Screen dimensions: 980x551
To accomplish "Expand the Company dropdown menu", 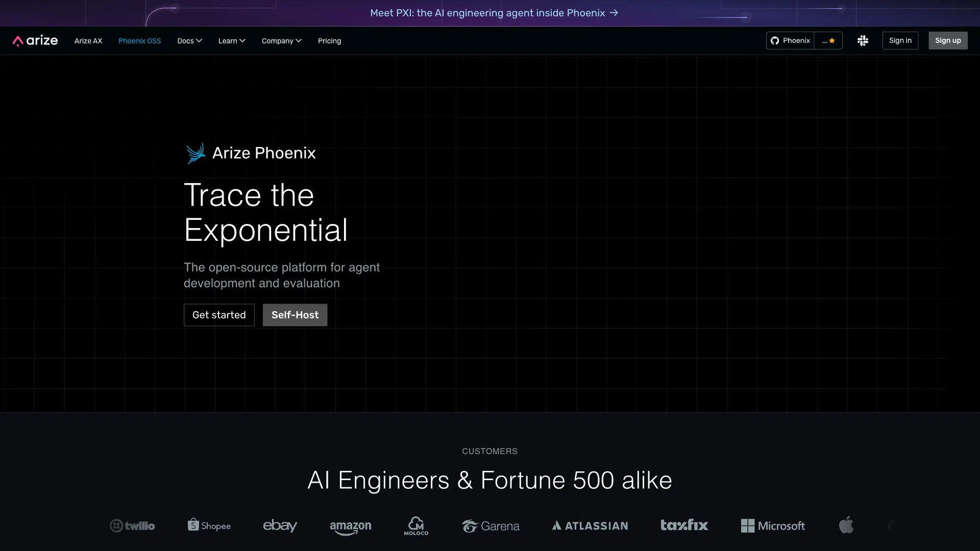I will (x=282, y=41).
